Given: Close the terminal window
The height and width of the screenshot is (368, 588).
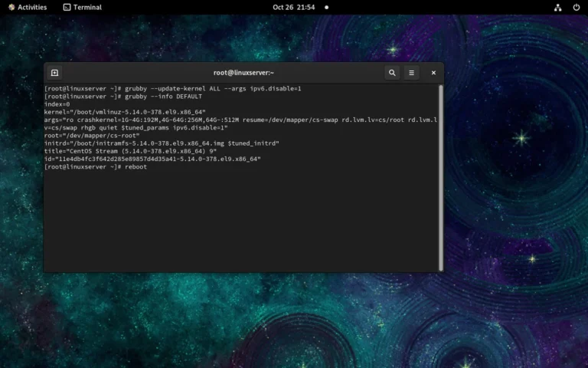Looking at the screenshot, I should (433, 73).
